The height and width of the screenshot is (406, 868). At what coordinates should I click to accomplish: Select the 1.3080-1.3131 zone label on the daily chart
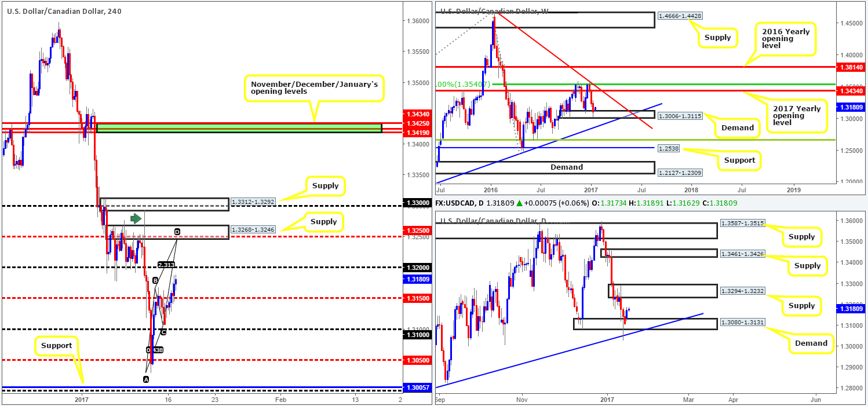pos(742,323)
